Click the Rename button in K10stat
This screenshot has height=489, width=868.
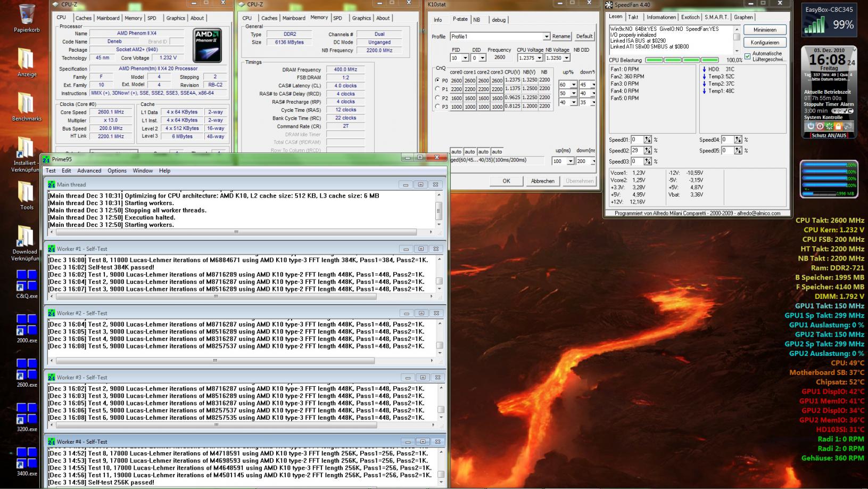click(x=561, y=36)
